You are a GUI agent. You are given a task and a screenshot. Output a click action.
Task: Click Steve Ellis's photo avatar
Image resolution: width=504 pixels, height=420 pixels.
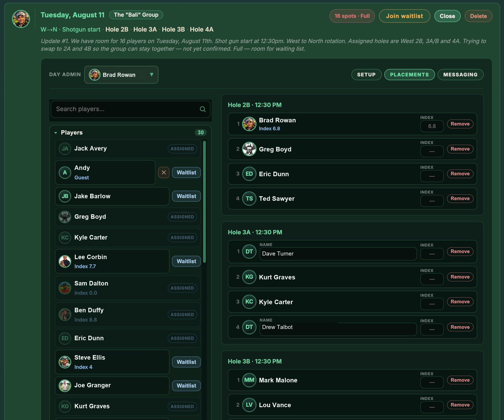tap(65, 362)
